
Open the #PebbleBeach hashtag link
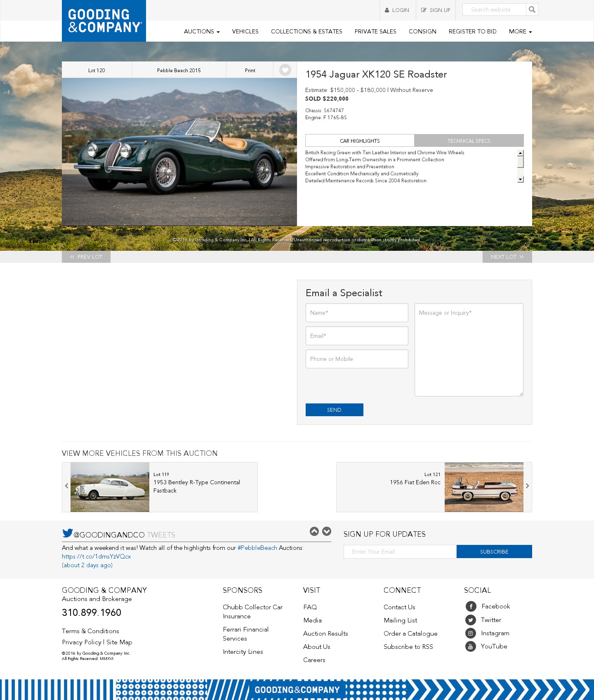point(257,548)
